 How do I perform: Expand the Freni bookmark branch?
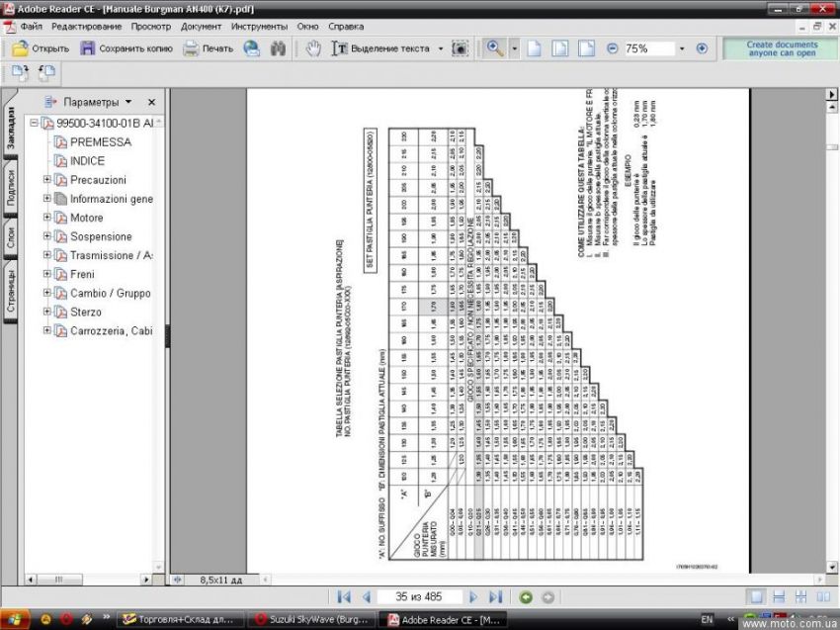pyautogui.click(x=47, y=274)
